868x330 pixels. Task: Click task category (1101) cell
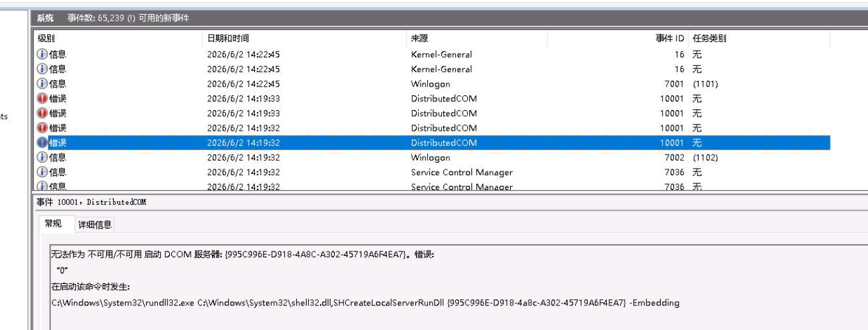coord(705,84)
